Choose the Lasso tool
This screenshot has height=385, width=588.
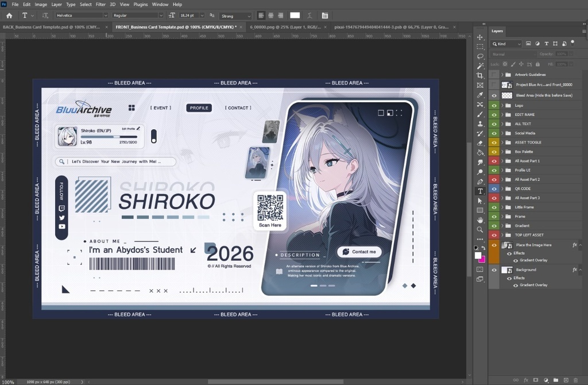[x=480, y=57]
